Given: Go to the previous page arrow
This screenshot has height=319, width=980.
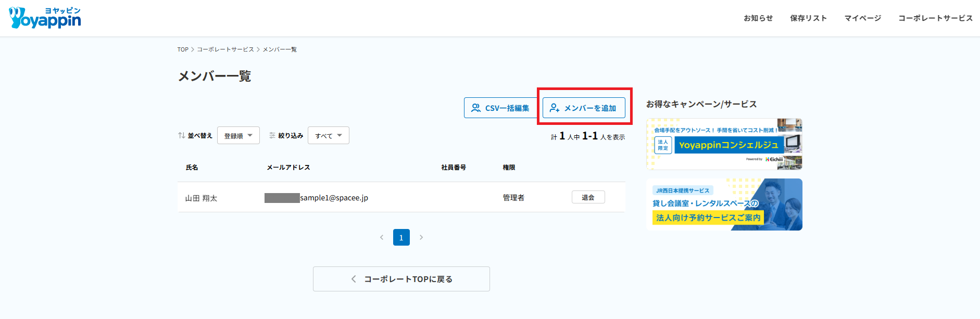Looking at the screenshot, I should [x=382, y=237].
